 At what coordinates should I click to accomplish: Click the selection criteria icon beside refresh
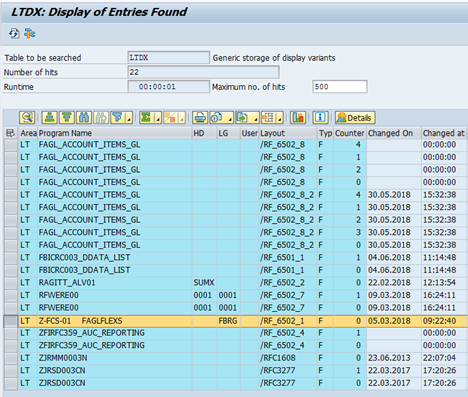tap(29, 34)
